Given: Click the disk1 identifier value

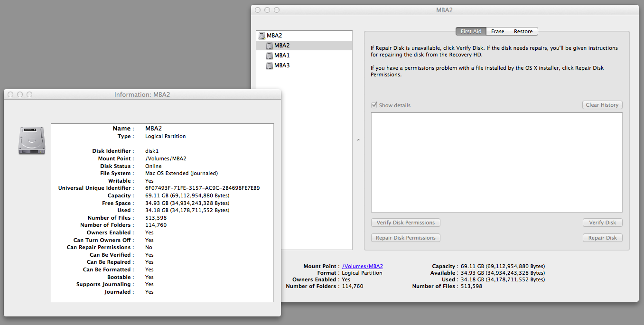Looking at the screenshot, I should coord(152,151).
